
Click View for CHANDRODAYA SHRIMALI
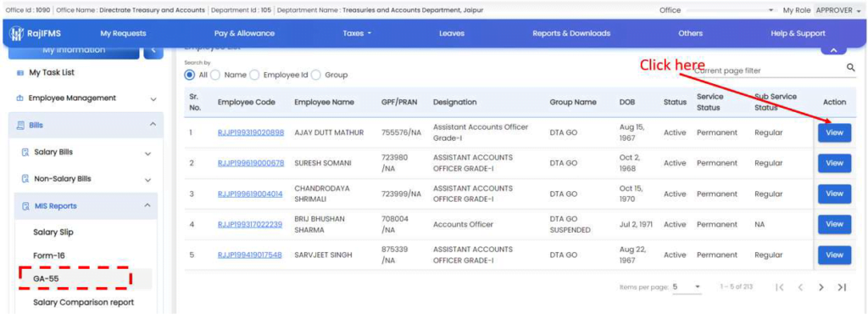(x=834, y=194)
